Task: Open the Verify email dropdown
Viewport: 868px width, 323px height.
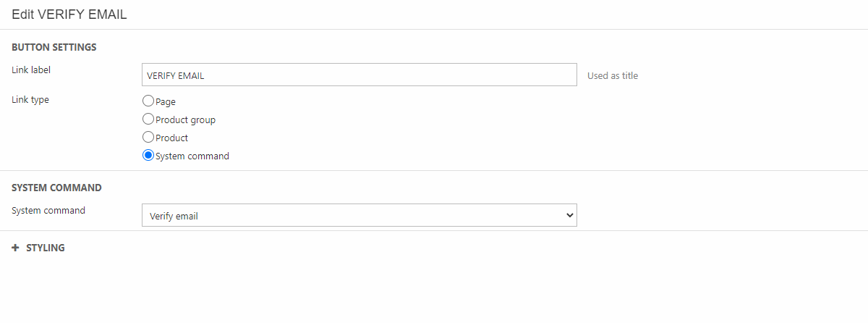Action: (x=359, y=215)
